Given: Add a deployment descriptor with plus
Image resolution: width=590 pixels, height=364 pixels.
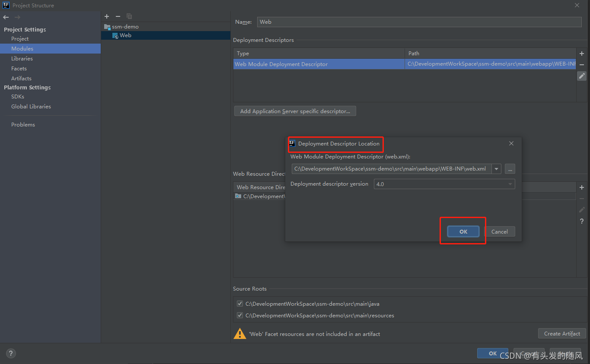Looking at the screenshot, I should 582,54.
